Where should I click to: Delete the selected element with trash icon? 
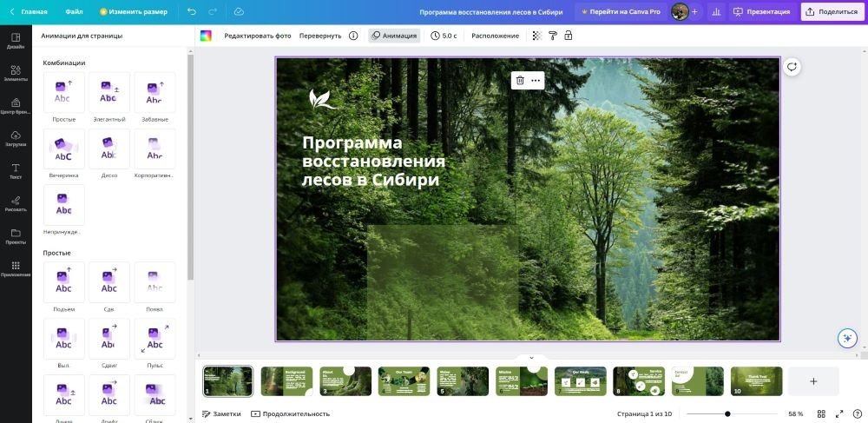click(520, 80)
